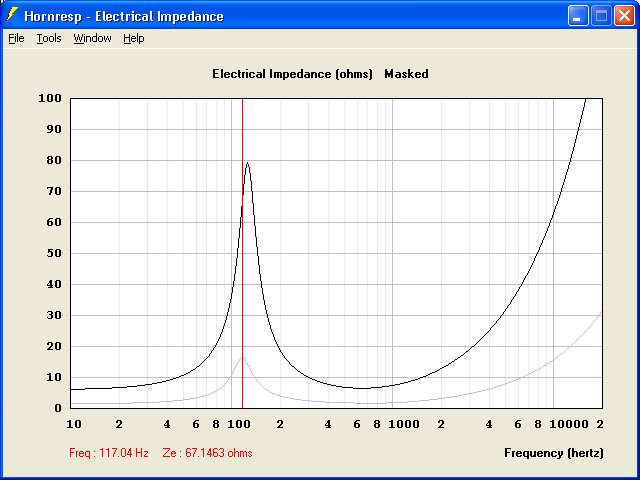The width and height of the screenshot is (640, 480).
Task: Open the Help menu
Action: pyautogui.click(x=134, y=38)
